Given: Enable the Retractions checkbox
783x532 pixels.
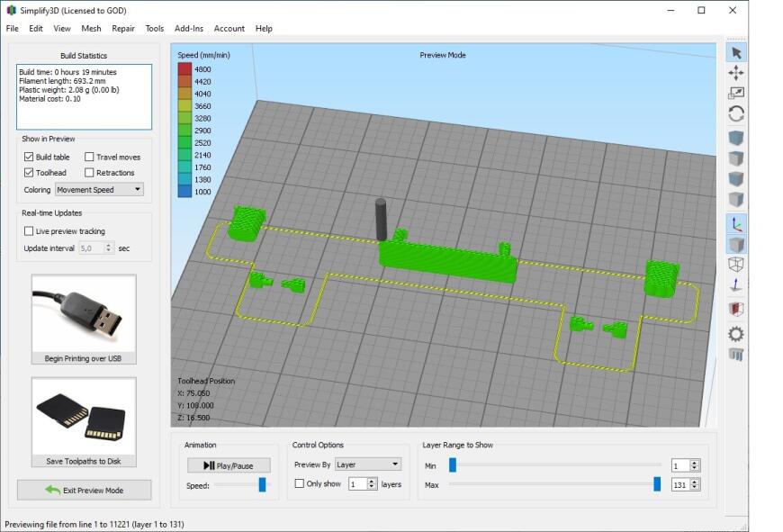Looking at the screenshot, I should coord(89,172).
